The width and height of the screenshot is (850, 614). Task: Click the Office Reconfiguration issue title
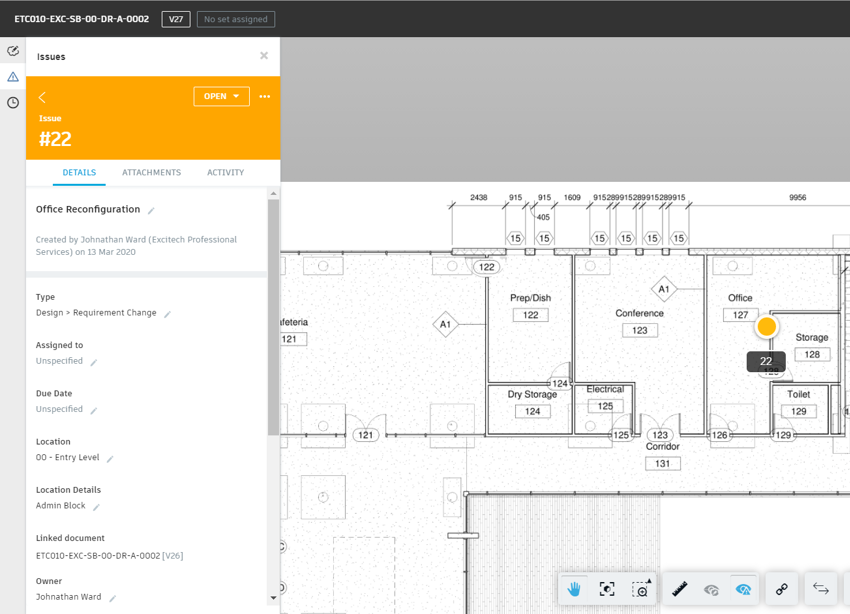pyautogui.click(x=88, y=209)
